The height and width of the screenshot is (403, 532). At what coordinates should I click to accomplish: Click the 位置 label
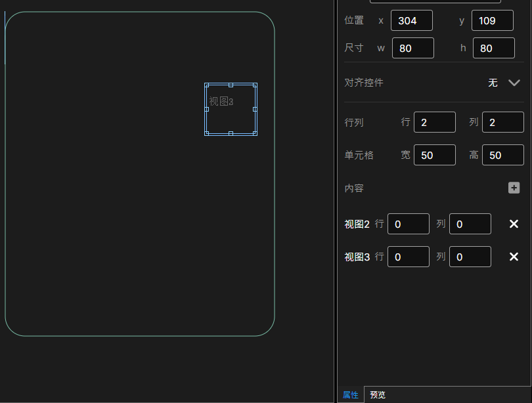[x=354, y=20]
